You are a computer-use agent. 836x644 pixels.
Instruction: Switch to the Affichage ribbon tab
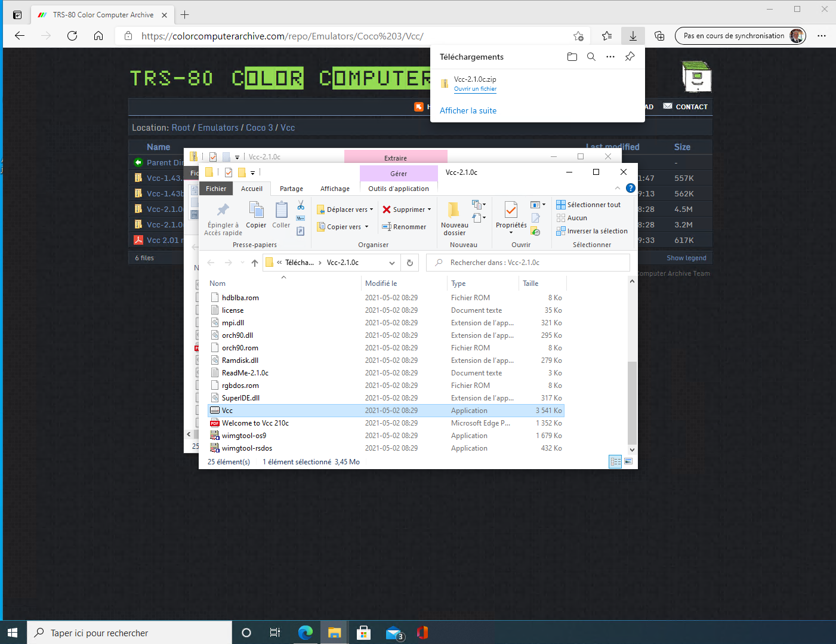335,189
